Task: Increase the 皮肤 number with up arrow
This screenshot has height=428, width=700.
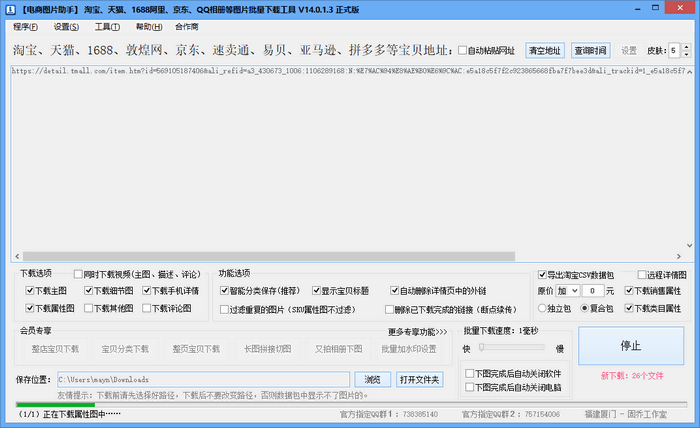Action: point(687,46)
